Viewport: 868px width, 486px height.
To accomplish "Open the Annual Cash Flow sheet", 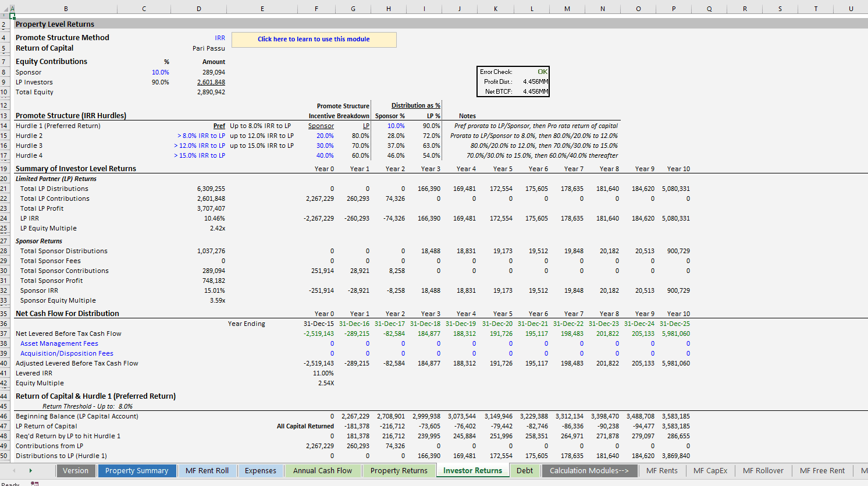I will pyautogui.click(x=323, y=470).
